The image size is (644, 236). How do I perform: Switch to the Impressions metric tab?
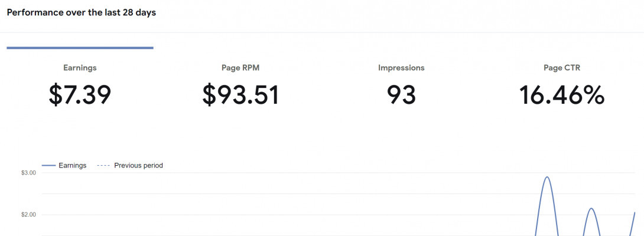pos(401,68)
